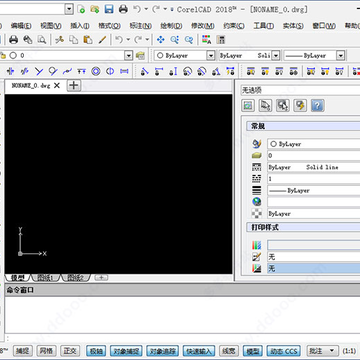Click the Paste clipboard icon

tap(88, 40)
